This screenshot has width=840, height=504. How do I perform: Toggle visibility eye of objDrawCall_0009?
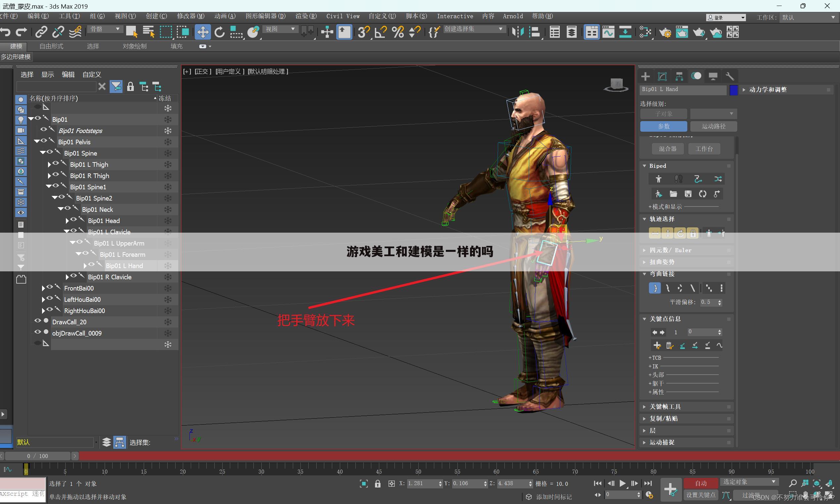point(38,332)
